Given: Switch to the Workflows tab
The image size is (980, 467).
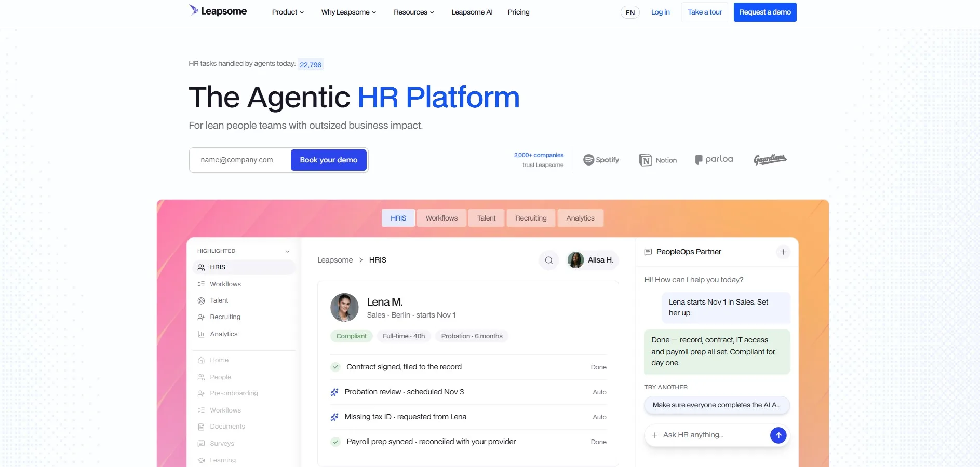Looking at the screenshot, I should [x=441, y=218].
